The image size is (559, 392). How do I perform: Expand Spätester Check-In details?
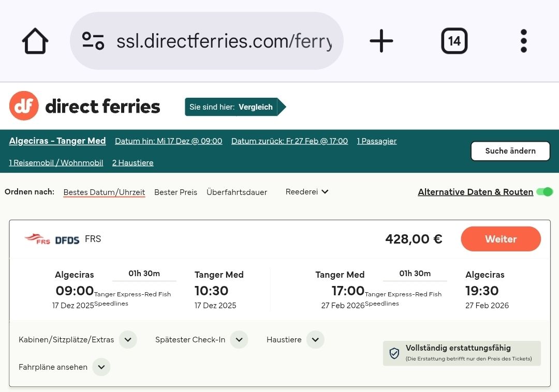point(239,340)
